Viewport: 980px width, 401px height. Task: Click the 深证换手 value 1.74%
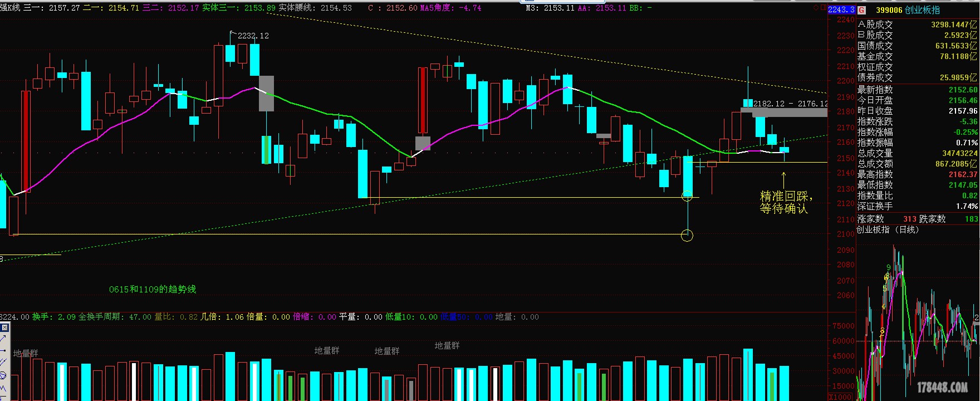(x=967, y=206)
